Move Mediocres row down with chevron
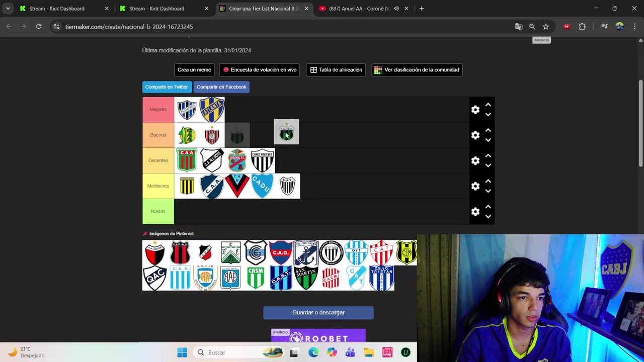 pyautogui.click(x=488, y=191)
